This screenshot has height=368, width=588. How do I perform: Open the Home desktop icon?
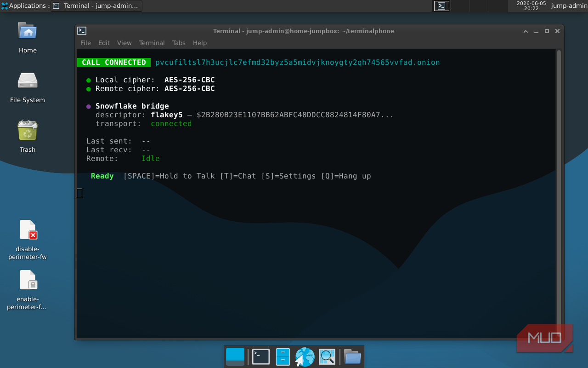pyautogui.click(x=28, y=38)
